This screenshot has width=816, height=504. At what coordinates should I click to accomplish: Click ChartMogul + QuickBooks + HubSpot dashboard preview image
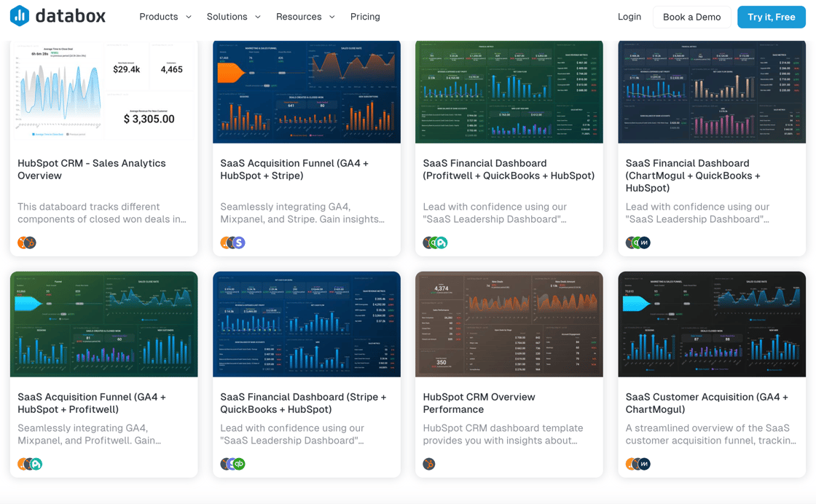712,92
